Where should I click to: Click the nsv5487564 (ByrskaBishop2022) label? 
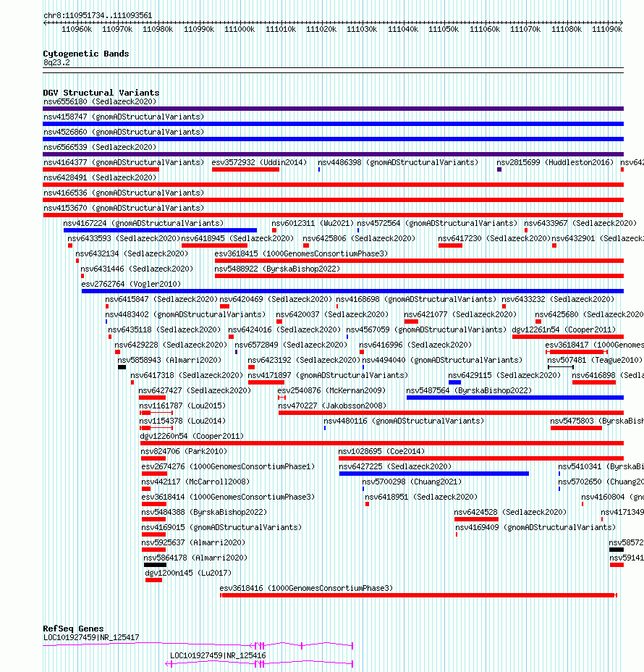click(469, 390)
